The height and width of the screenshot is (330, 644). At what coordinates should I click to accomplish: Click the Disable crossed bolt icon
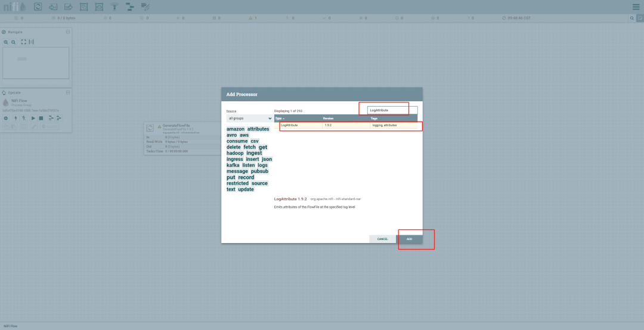tap(23, 118)
